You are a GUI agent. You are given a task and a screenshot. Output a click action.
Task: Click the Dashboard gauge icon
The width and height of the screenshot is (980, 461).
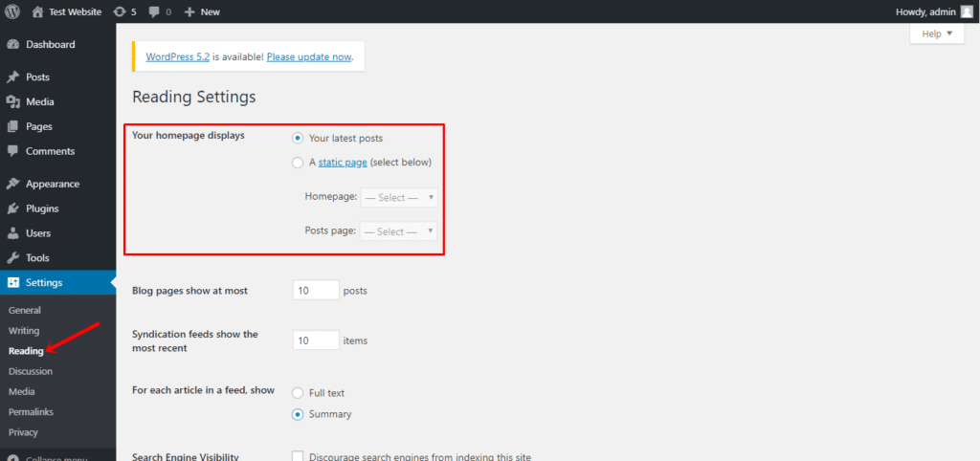click(12, 44)
